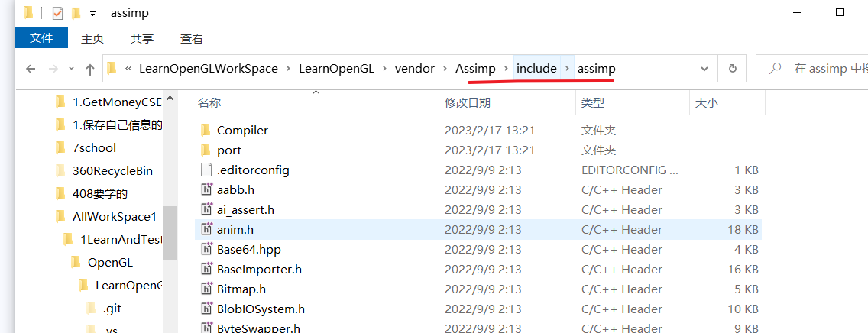Select the BlobIOSystem.h file icon
This screenshot has width=868, height=333.
click(206, 309)
